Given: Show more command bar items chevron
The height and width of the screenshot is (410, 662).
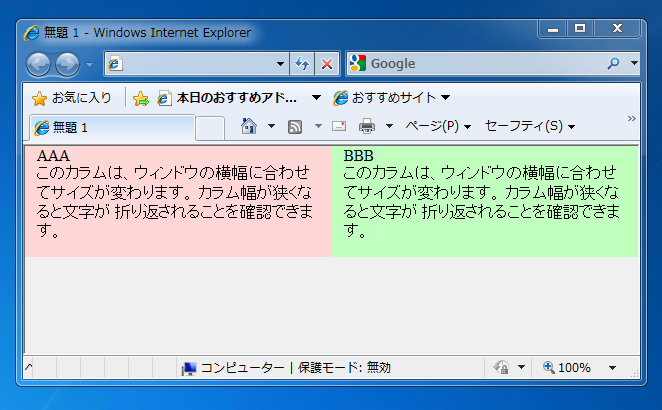Looking at the screenshot, I should pyautogui.click(x=631, y=119).
